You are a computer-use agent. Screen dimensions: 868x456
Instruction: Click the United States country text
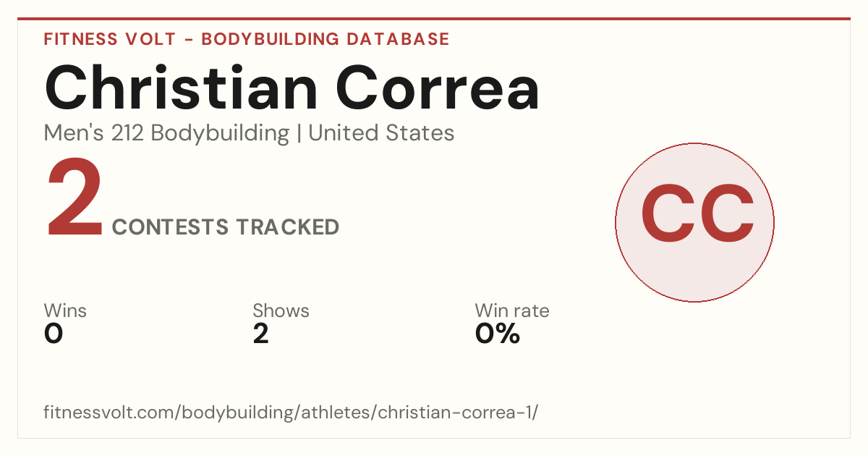click(381, 133)
